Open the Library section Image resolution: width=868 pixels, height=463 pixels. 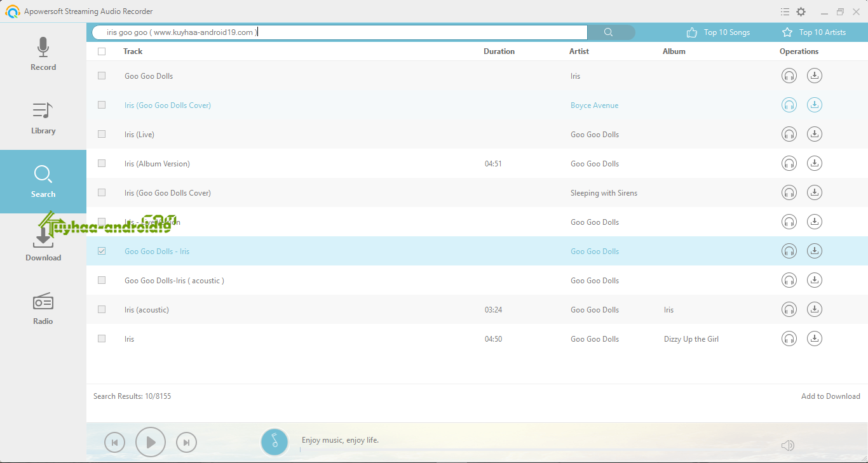(43, 118)
